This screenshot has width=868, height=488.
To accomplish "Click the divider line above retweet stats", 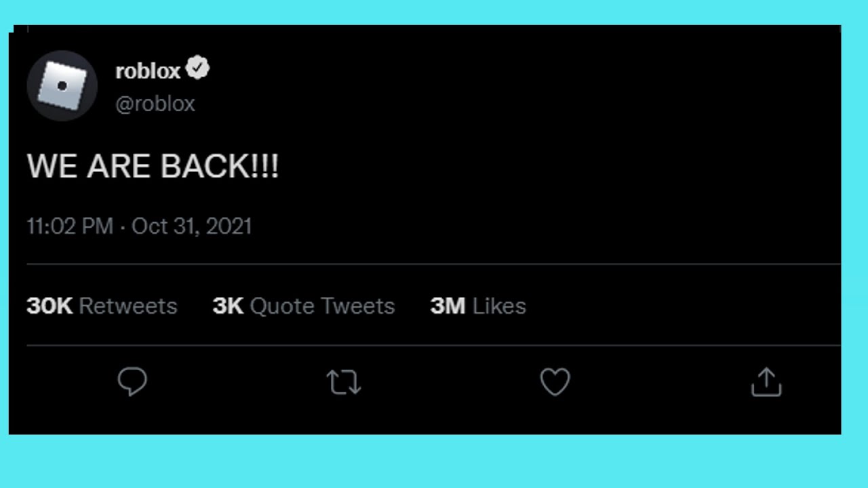I will click(x=434, y=264).
